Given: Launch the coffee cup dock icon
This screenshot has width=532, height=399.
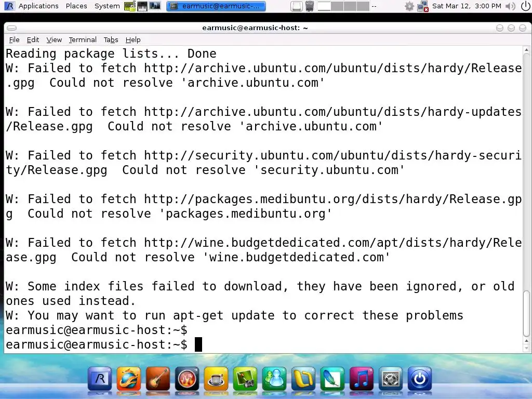Looking at the screenshot, I should pyautogui.click(x=216, y=379).
